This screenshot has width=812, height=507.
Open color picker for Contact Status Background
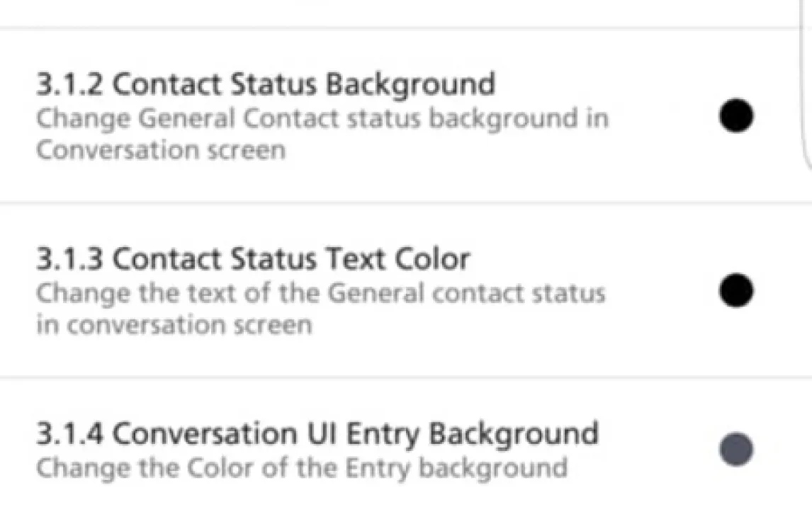tap(736, 116)
